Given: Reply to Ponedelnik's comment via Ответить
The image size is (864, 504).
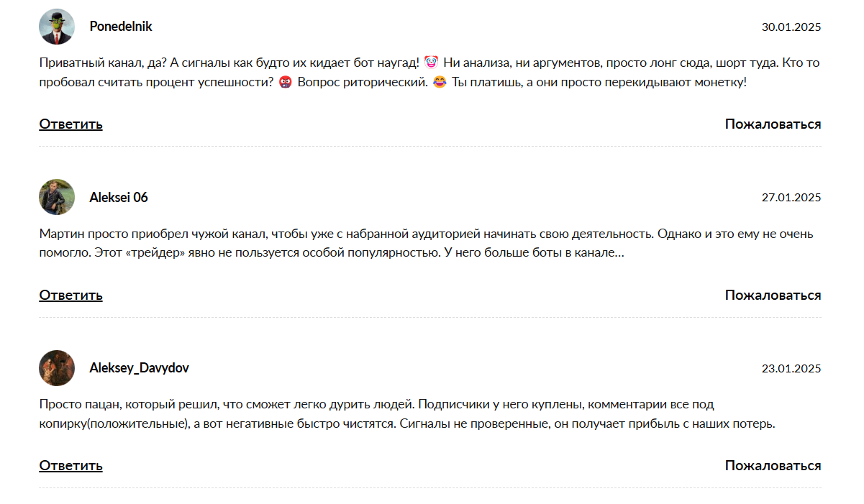Looking at the screenshot, I should (x=71, y=124).
